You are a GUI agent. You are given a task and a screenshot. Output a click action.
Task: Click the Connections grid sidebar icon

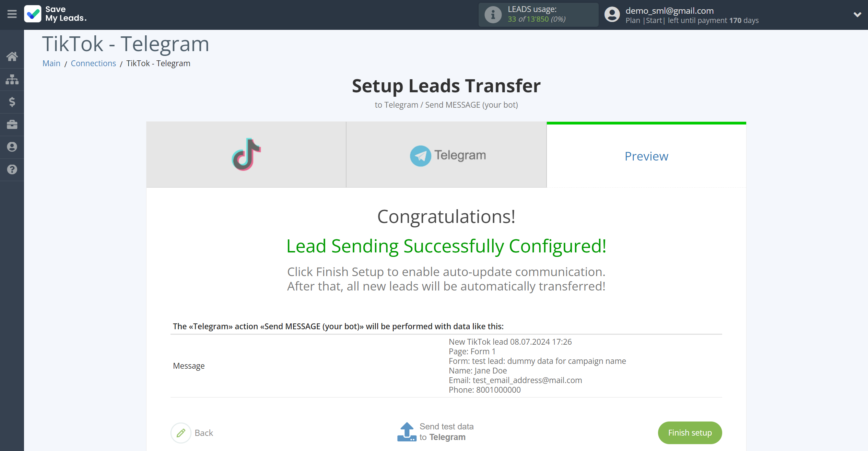[12, 79]
